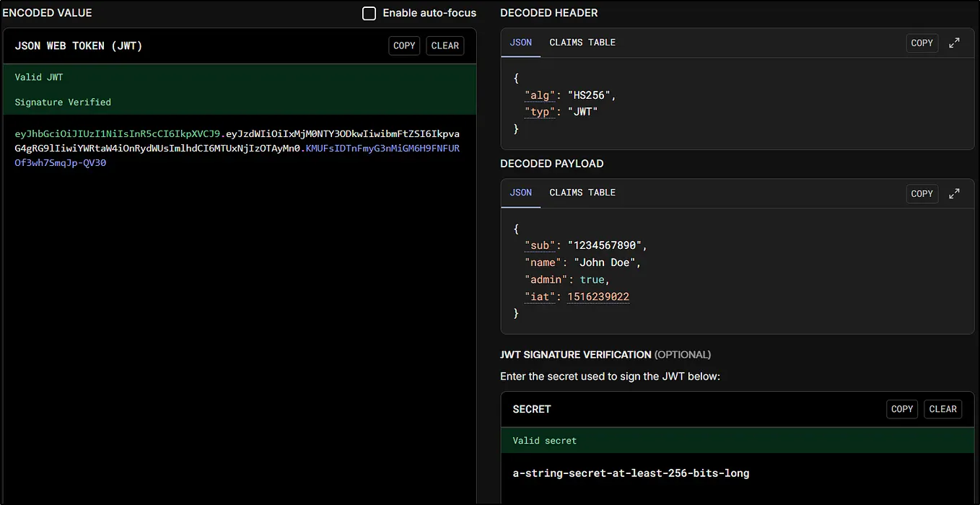This screenshot has width=980, height=505.
Task: Expand the decoded header panel
Action: 954,43
